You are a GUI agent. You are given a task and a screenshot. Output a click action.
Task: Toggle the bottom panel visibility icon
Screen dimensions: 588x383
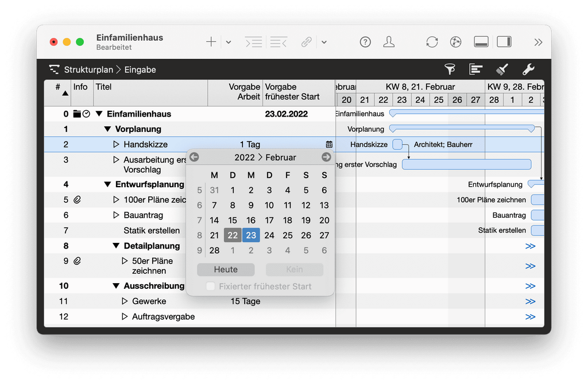pos(481,41)
